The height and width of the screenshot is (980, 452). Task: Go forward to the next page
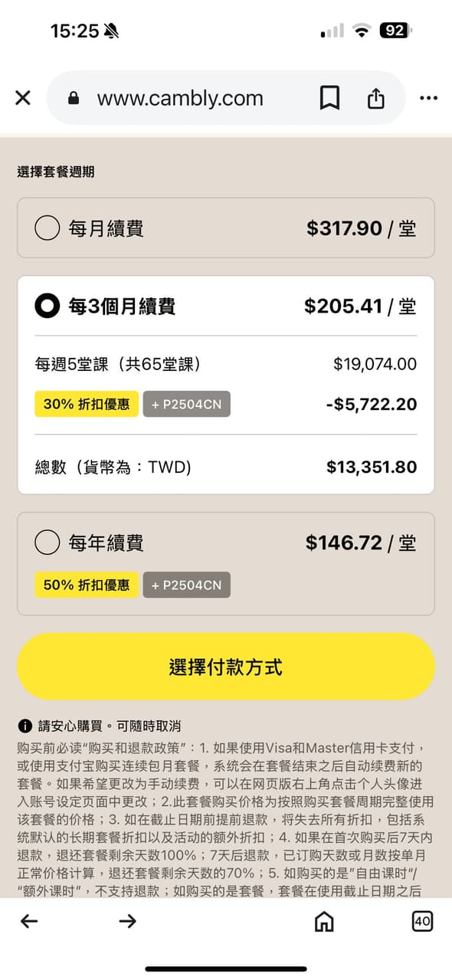(x=128, y=922)
